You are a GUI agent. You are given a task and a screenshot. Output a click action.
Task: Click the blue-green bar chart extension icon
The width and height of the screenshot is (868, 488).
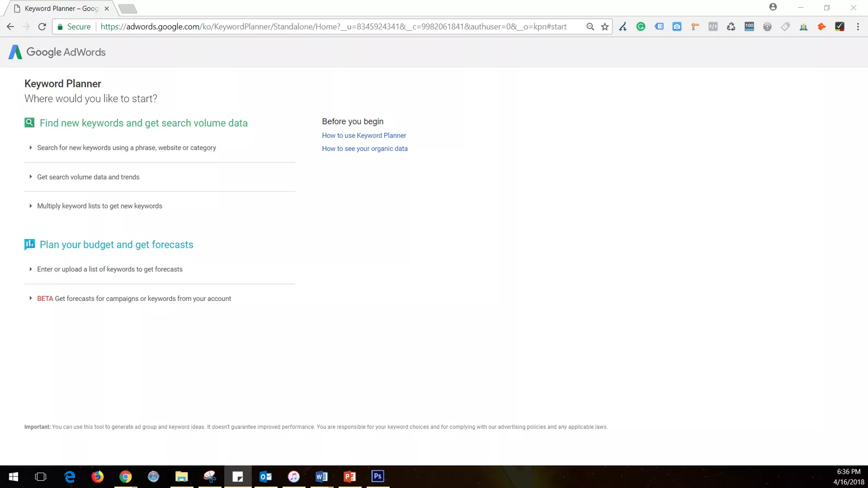point(803,26)
